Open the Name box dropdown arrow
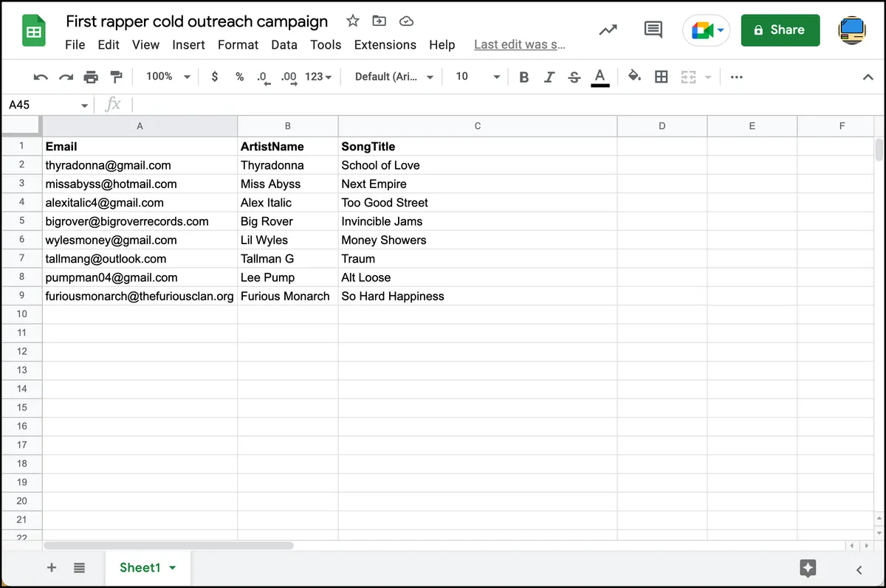Screen dimensions: 886x588 pyautogui.click(x=85, y=106)
